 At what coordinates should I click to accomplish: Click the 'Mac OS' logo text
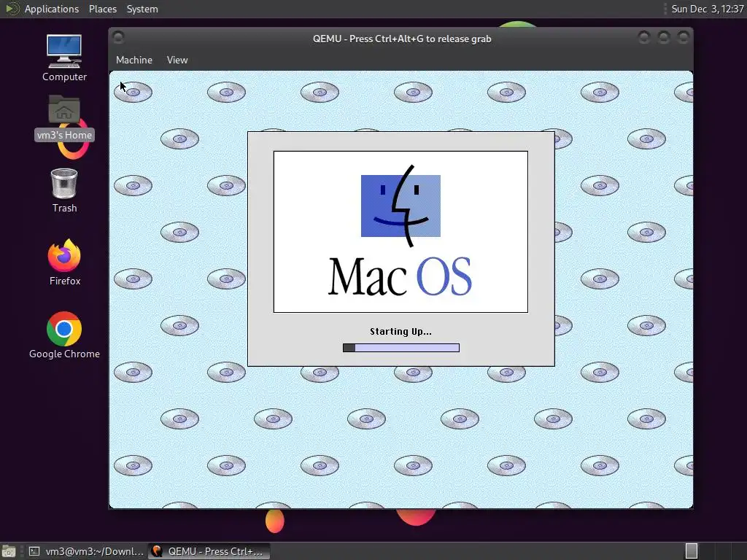click(x=400, y=276)
